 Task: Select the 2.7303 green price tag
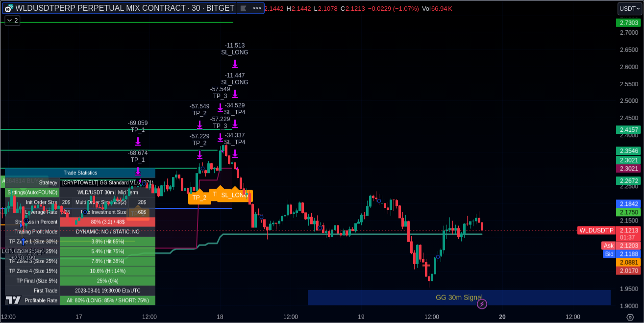click(628, 23)
